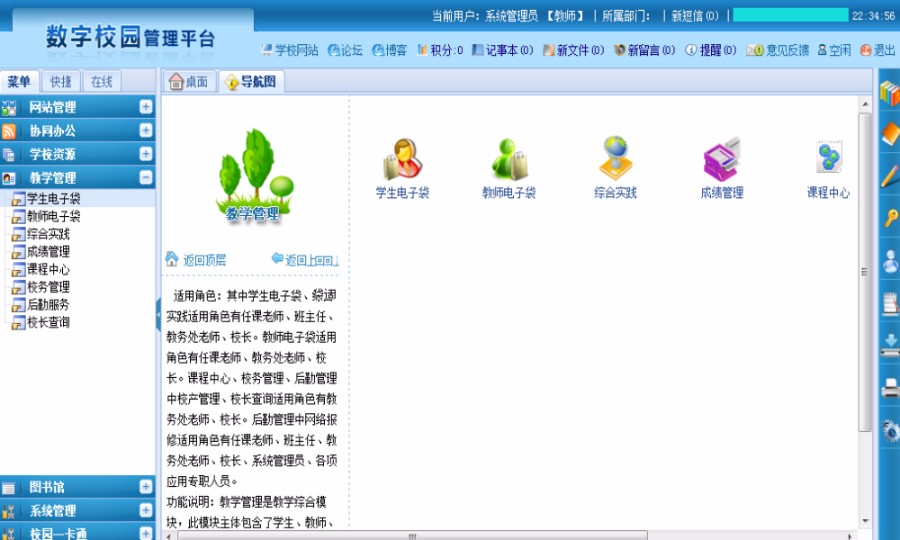This screenshot has width=900, height=540.
Task: Switch to the 桌面 tab
Action: (189, 82)
